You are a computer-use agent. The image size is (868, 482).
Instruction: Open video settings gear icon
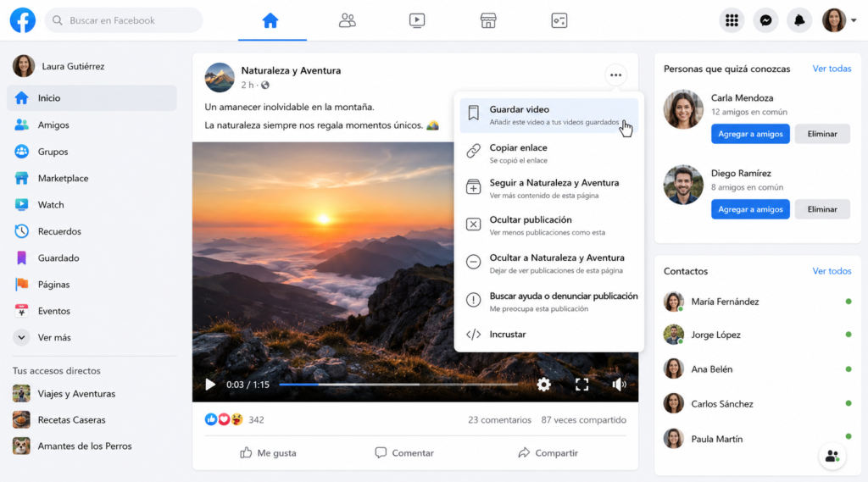click(x=543, y=385)
